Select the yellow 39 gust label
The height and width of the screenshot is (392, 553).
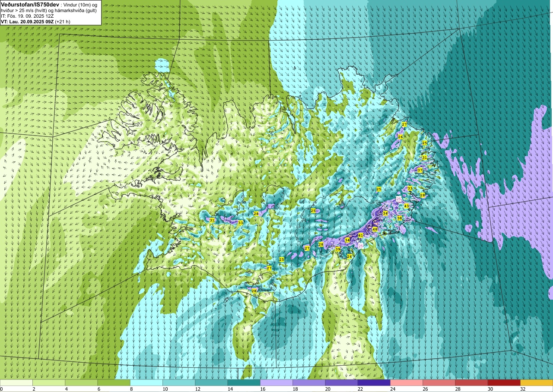pyautogui.click(x=338, y=249)
